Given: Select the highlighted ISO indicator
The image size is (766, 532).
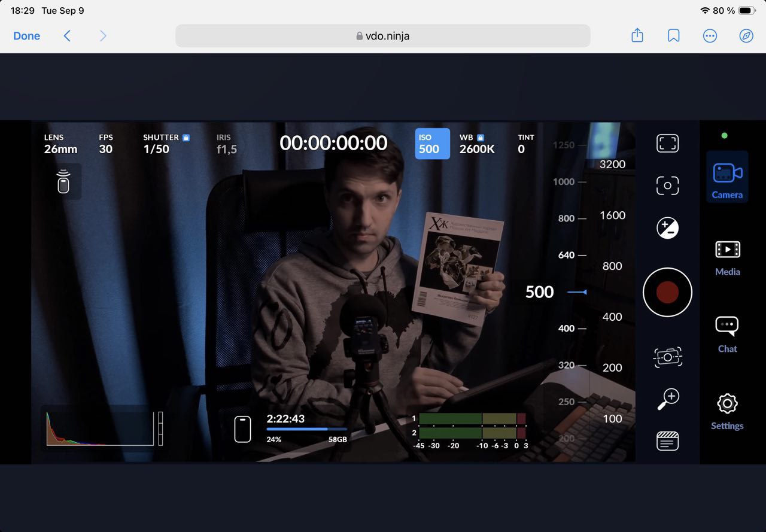Looking at the screenshot, I should click(432, 144).
